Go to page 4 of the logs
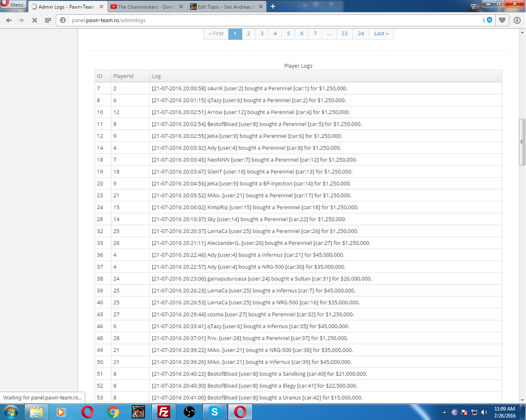Viewport: 526px width, 420px height. [x=275, y=34]
